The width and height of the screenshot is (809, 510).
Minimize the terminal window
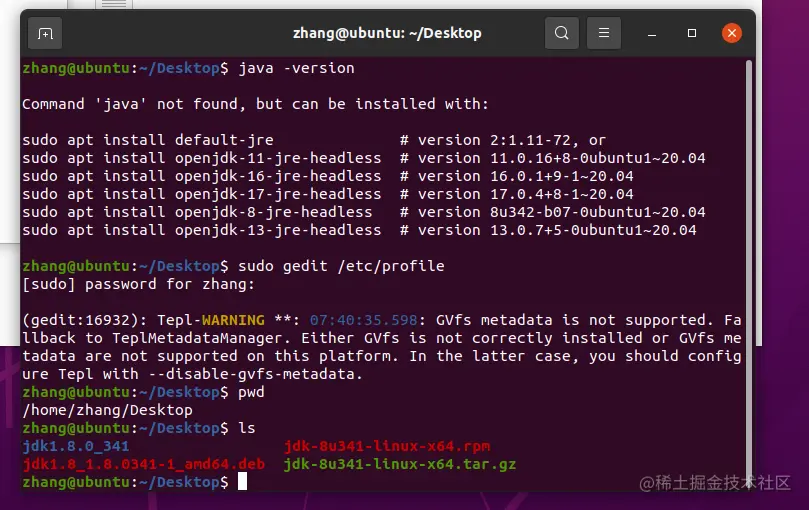pos(652,34)
